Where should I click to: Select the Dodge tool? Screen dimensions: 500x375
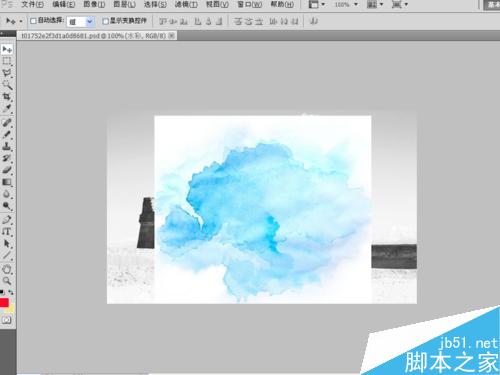(x=7, y=205)
